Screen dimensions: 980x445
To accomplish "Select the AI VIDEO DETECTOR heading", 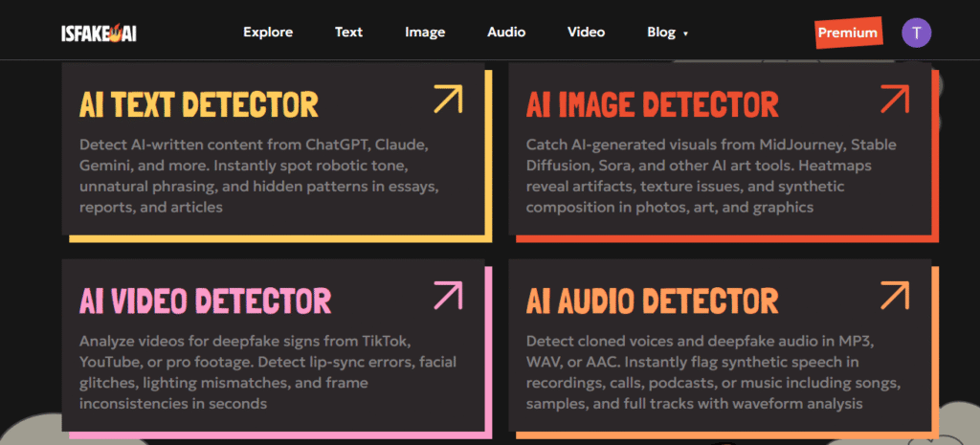I will pos(205,300).
